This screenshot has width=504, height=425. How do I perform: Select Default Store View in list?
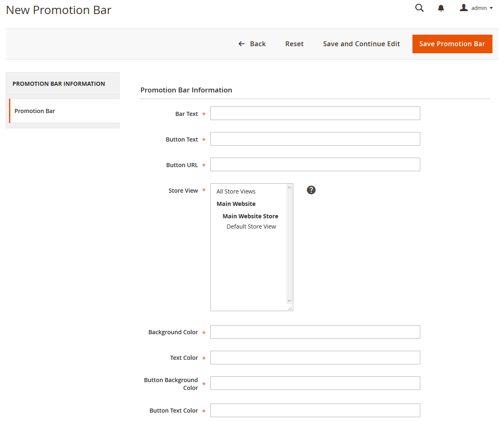251,227
